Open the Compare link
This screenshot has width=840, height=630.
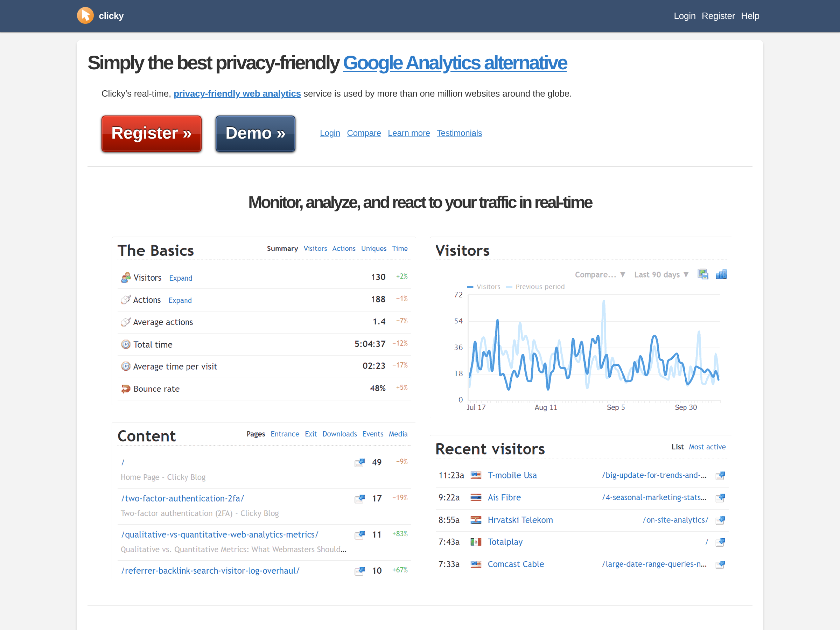364,133
